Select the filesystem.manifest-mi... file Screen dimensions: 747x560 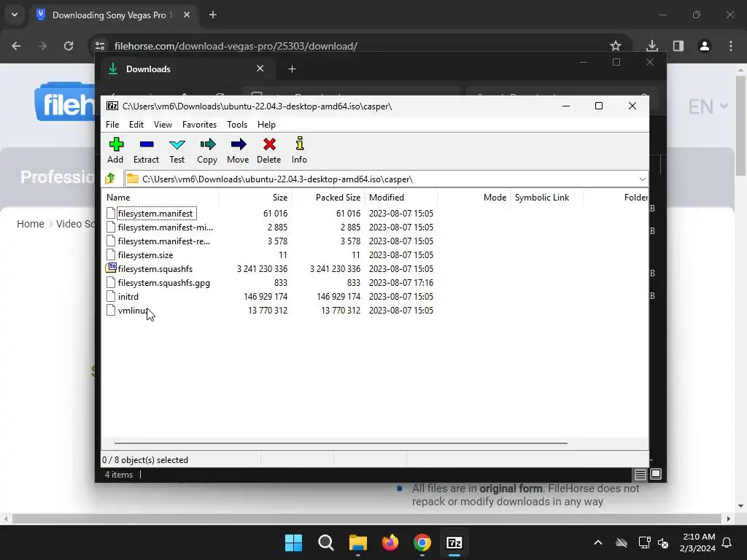pos(165,227)
